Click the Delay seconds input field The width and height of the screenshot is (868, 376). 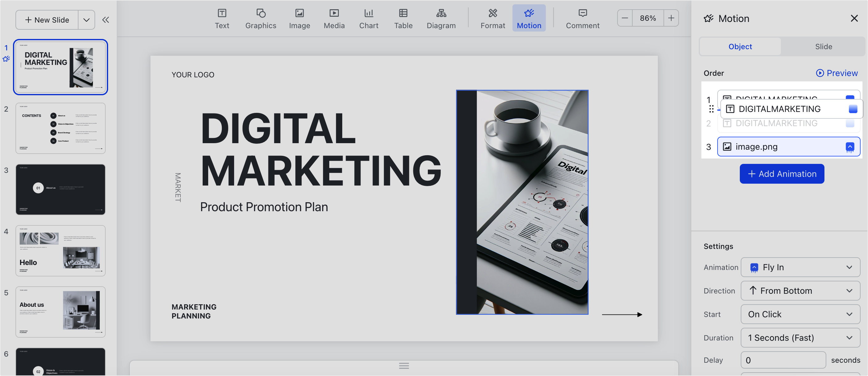783,360
